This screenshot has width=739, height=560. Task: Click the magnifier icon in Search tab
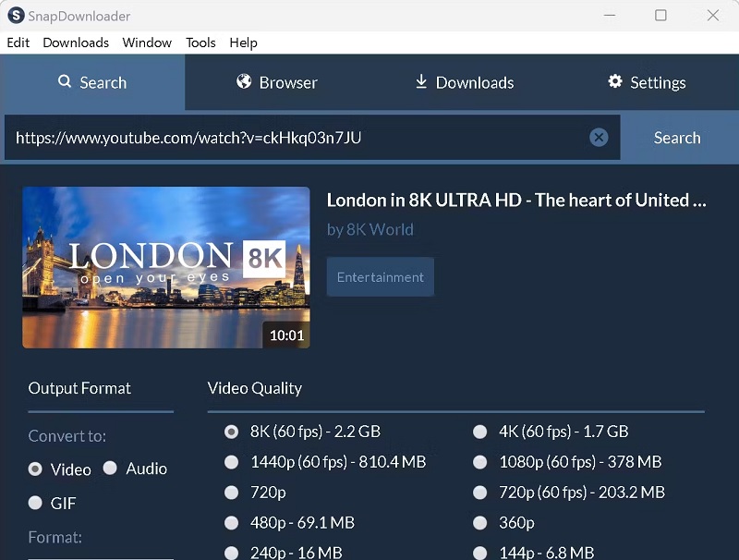(x=65, y=81)
